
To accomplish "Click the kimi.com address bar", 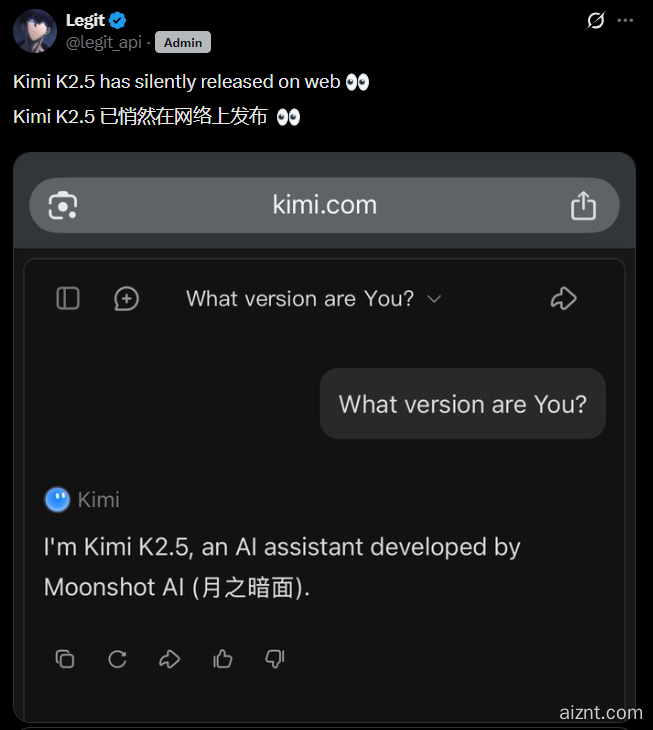I will click(324, 205).
